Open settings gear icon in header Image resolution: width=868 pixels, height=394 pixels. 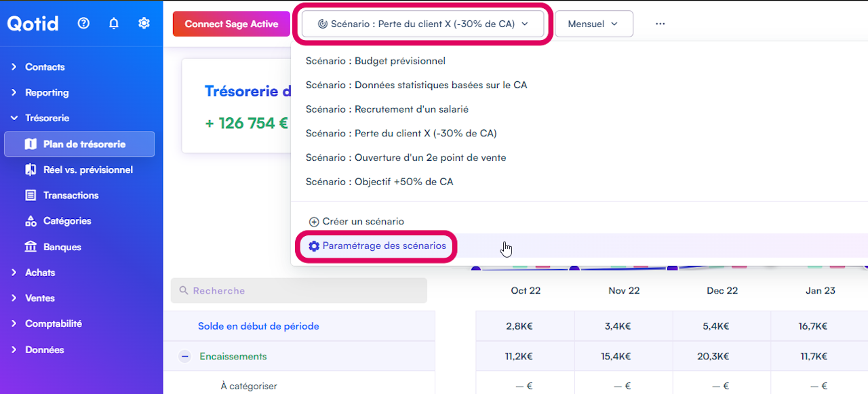(144, 23)
